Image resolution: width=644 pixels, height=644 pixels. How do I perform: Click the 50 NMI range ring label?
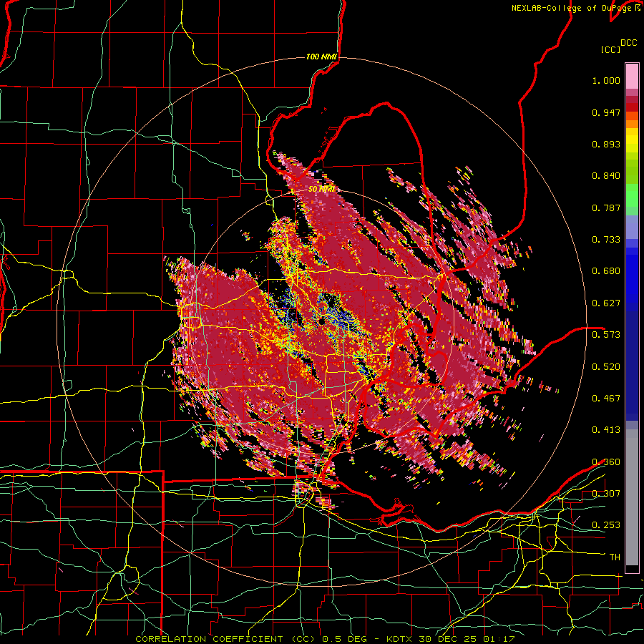pyautogui.click(x=321, y=189)
